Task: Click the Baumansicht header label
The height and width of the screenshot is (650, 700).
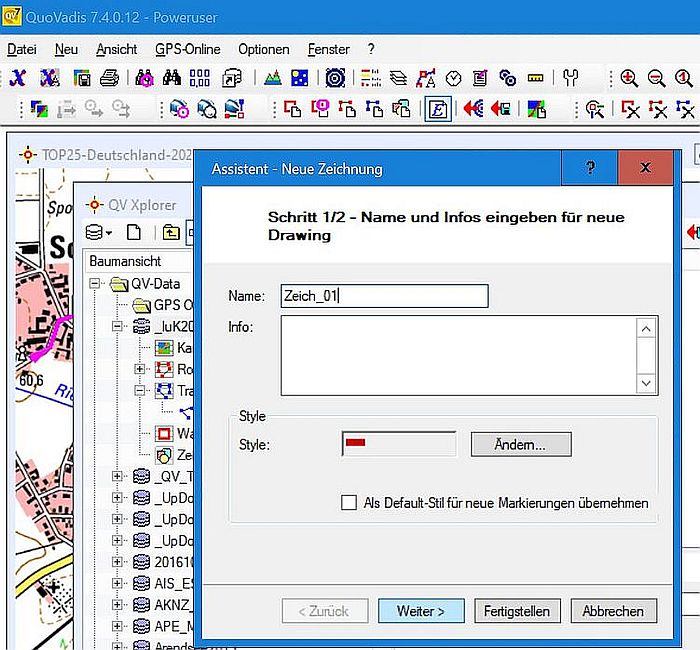Action: pyautogui.click(x=125, y=261)
